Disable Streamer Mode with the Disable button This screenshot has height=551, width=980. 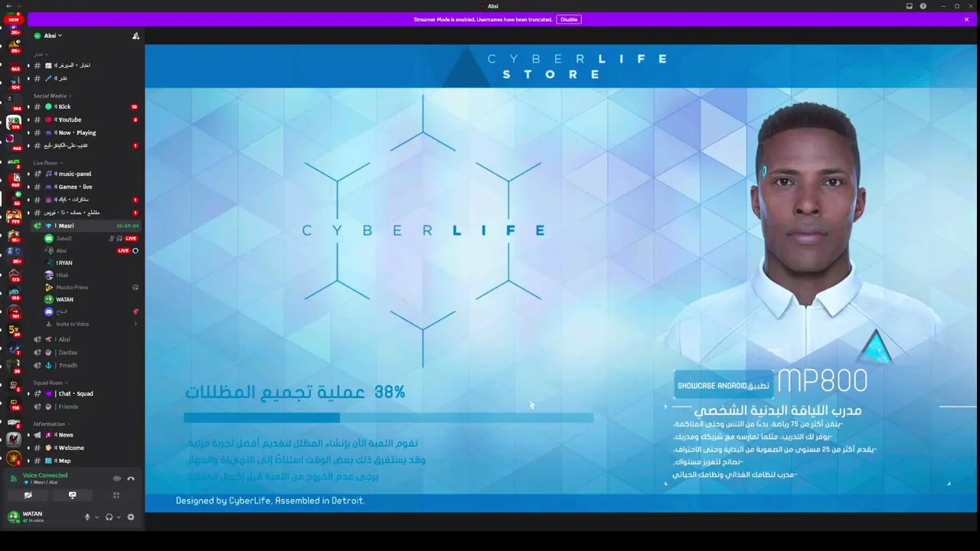569,19
